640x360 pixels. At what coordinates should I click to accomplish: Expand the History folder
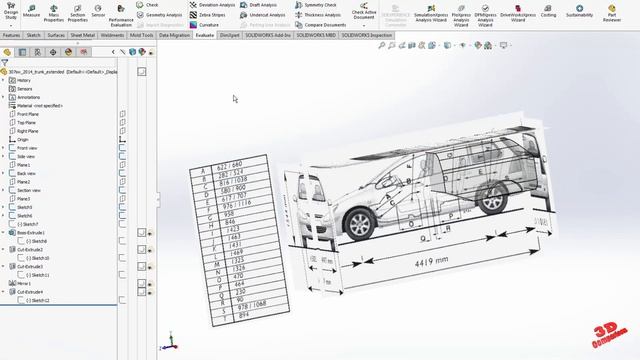[3, 80]
